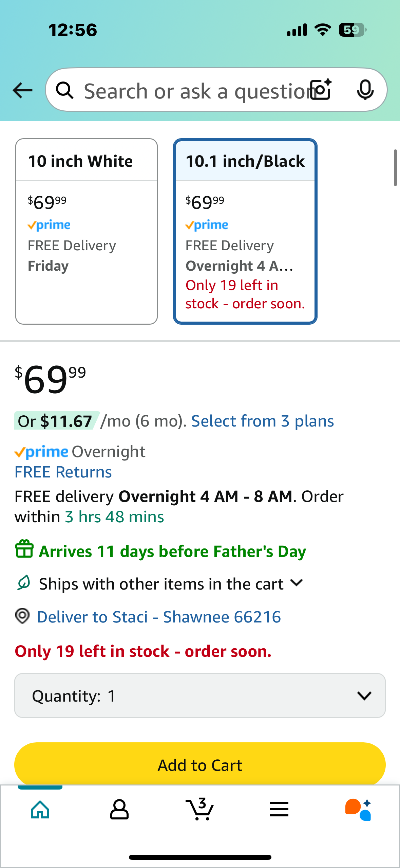The image size is (400, 868).
Task: Expand Ships with other items chevron
Action: [297, 583]
